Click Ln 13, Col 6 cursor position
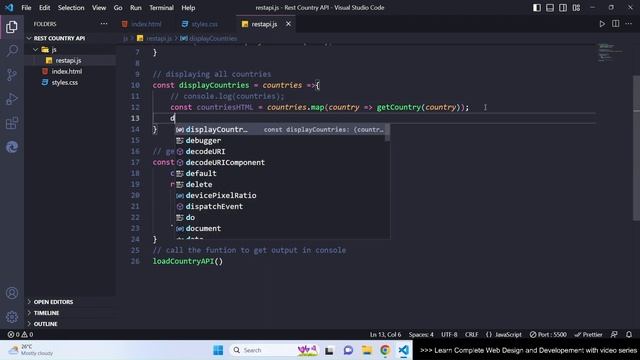The height and width of the screenshot is (360, 640). pyautogui.click(x=386, y=335)
